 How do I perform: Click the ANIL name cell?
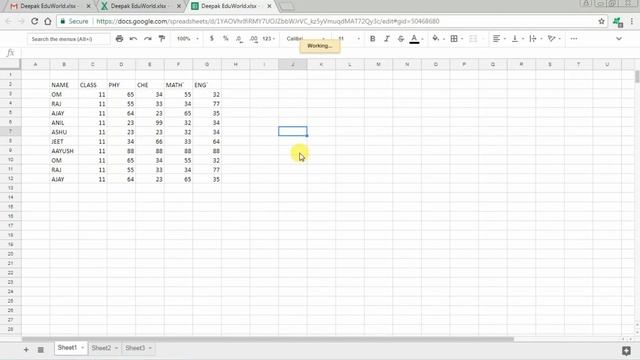(x=64, y=122)
